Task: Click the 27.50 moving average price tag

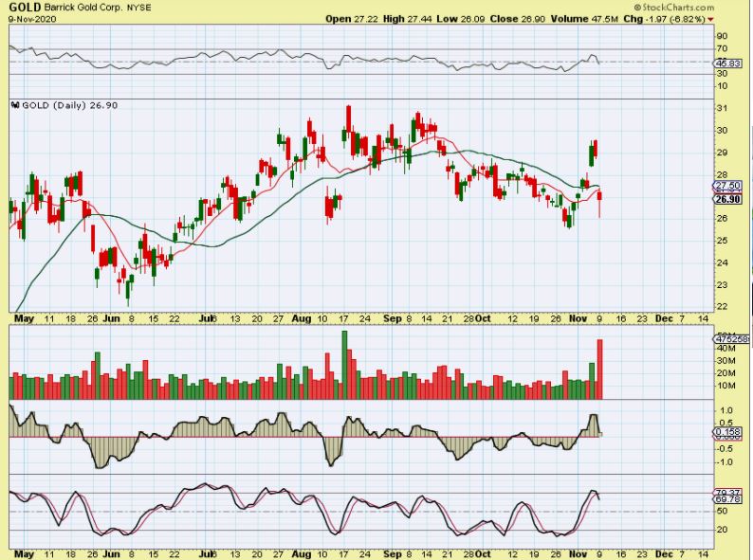Action: pyautogui.click(x=727, y=186)
